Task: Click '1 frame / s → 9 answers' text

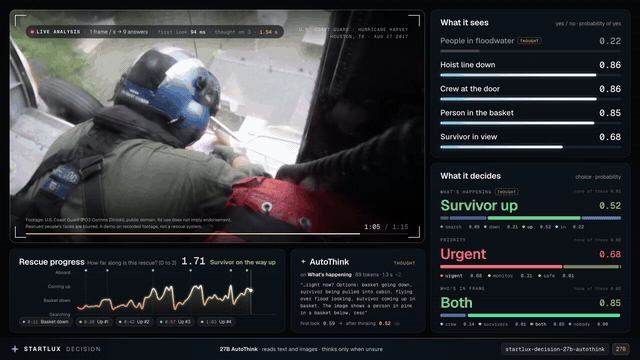Action: (119, 32)
